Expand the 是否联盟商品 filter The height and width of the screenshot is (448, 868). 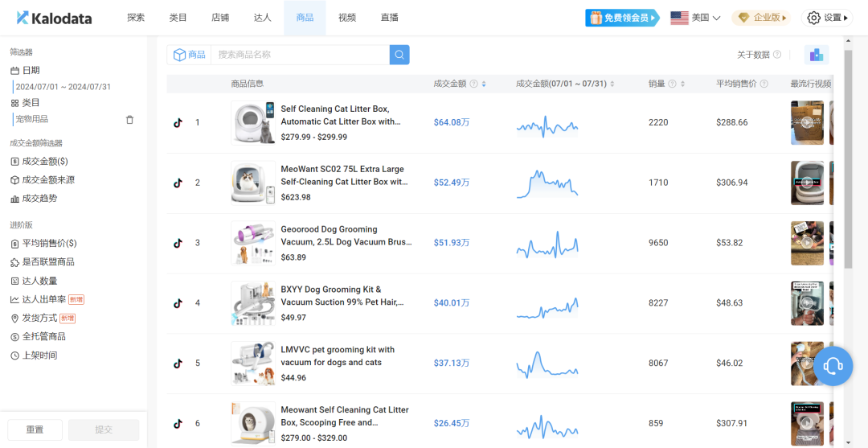[x=47, y=262]
